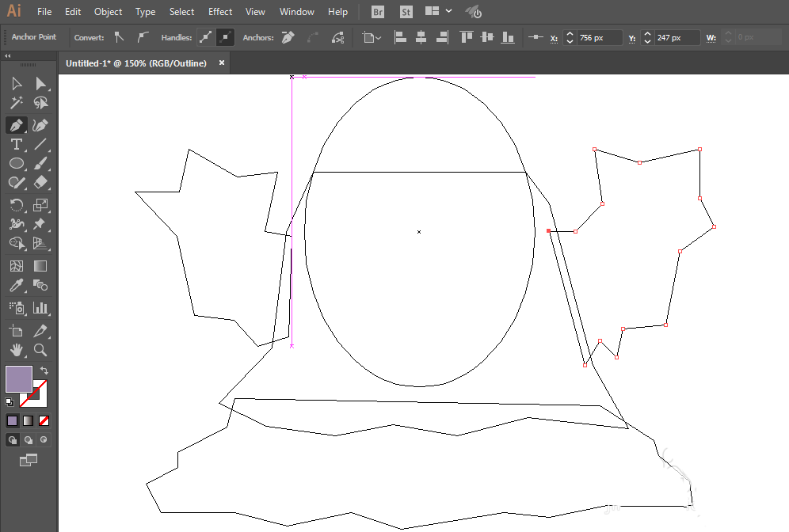Convert selected anchor to corner
Image resolution: width=789 pixels, height=532 pixels.
120,37
